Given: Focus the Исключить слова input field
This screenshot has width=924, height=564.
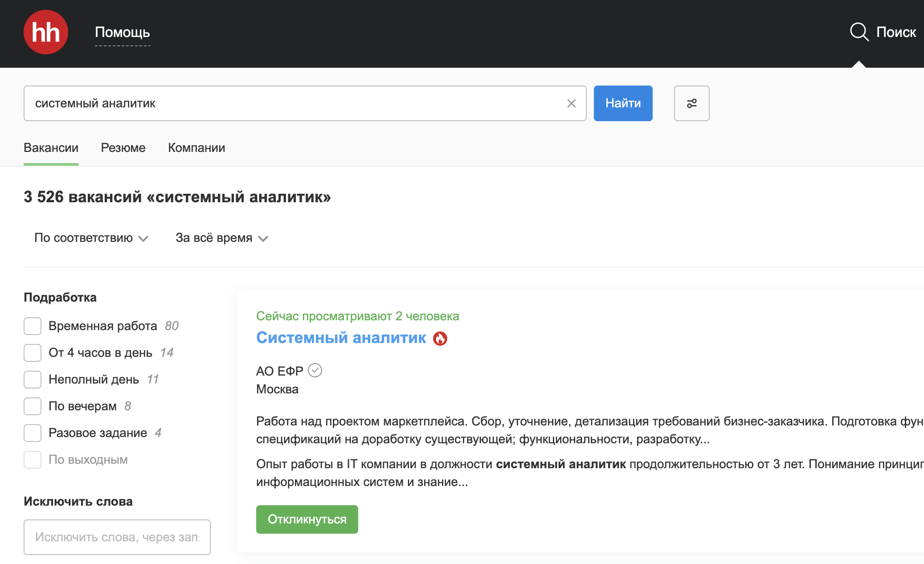Looking at the screenshot, I should click(117, 537).
